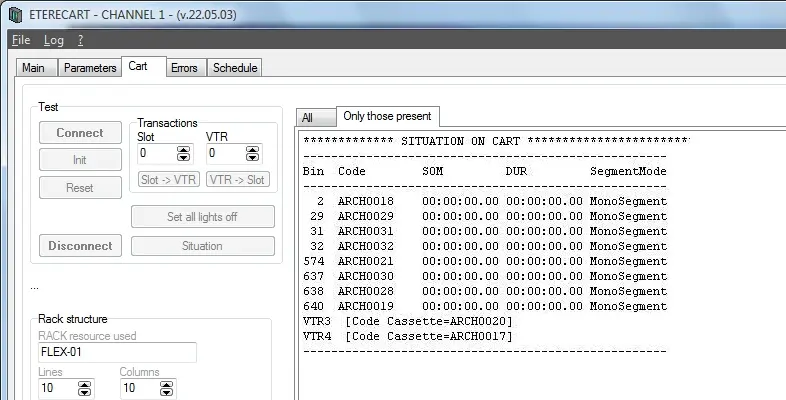786x400 pixels.
Task: Increase the Lines value with up arrow
Action: (x=85, y=383)
